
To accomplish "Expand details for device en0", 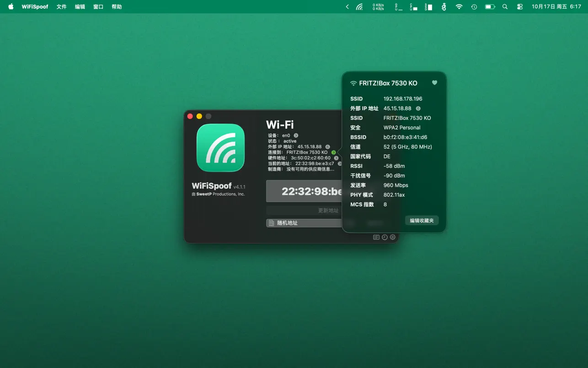I will 296,135.
